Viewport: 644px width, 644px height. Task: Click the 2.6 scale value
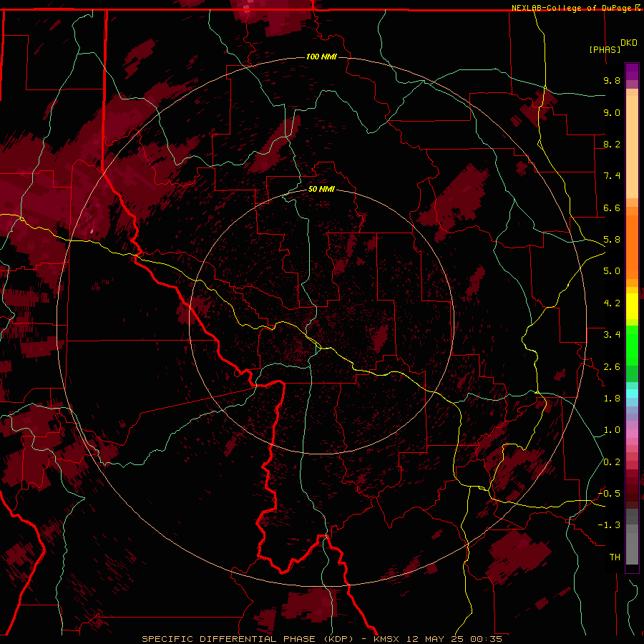(612, 367)
